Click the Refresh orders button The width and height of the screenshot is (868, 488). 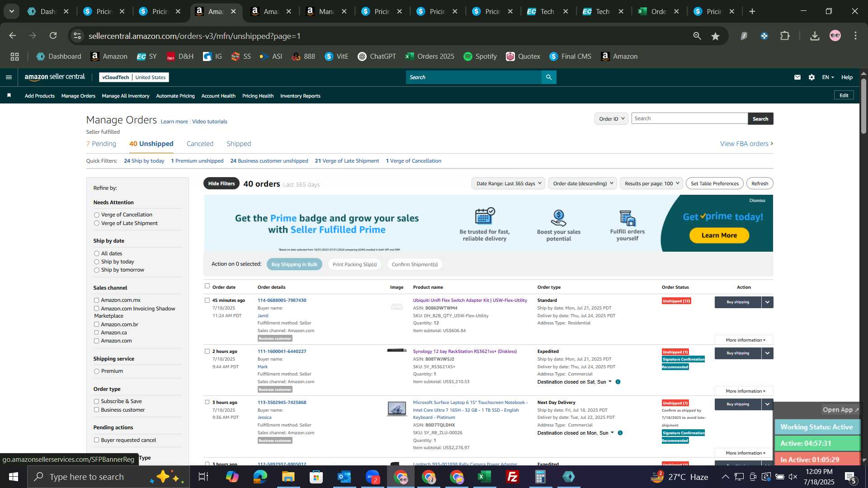click(760, 183)
